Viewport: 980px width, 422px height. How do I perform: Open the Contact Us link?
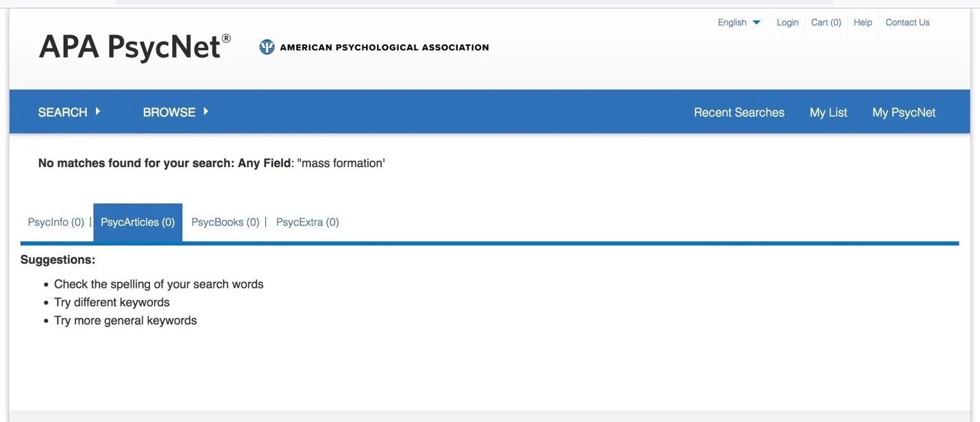point(907,23)
